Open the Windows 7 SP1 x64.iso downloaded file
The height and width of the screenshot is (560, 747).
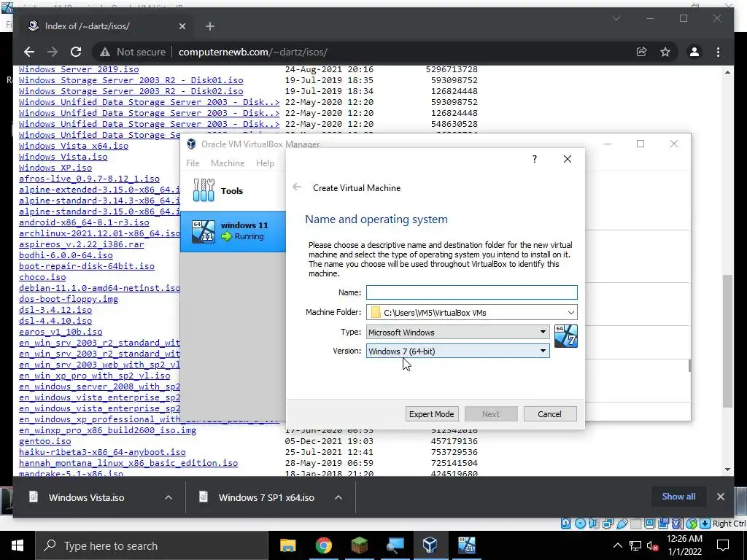tap(266, 497)
